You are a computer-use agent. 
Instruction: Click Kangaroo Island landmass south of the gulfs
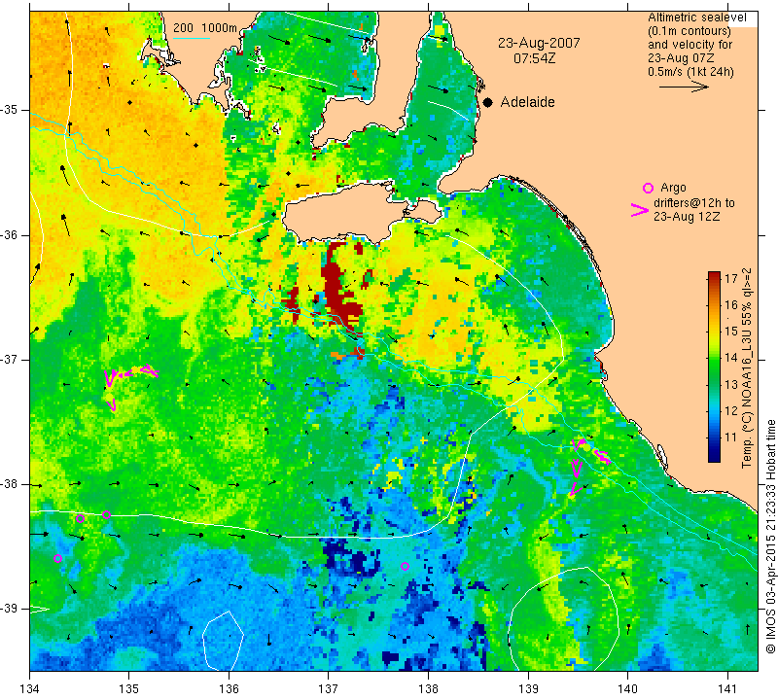[347, 212]
